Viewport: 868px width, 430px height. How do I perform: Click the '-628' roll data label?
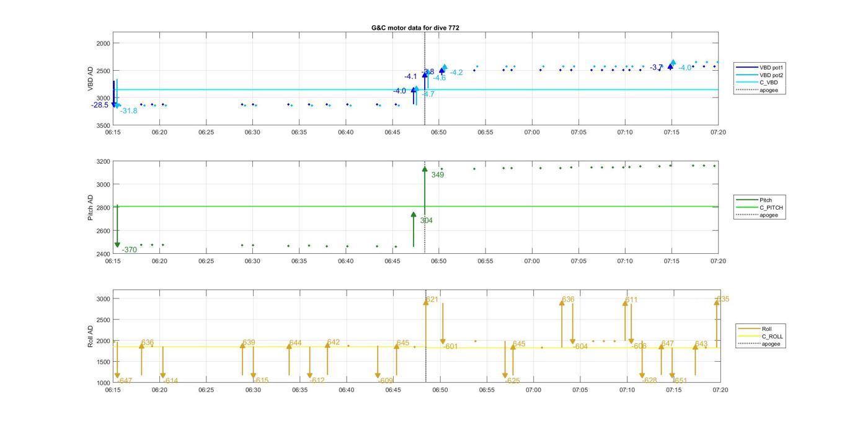pos(649,380)
